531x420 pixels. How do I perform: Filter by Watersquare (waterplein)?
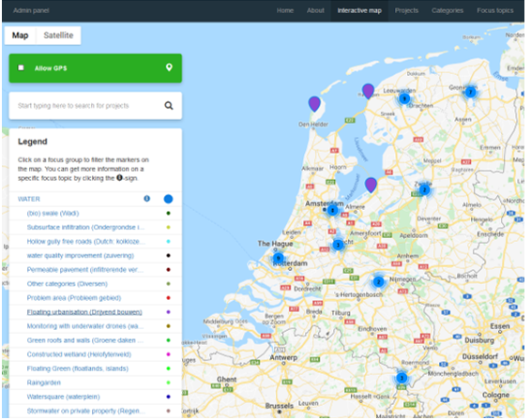click(64, 397)
